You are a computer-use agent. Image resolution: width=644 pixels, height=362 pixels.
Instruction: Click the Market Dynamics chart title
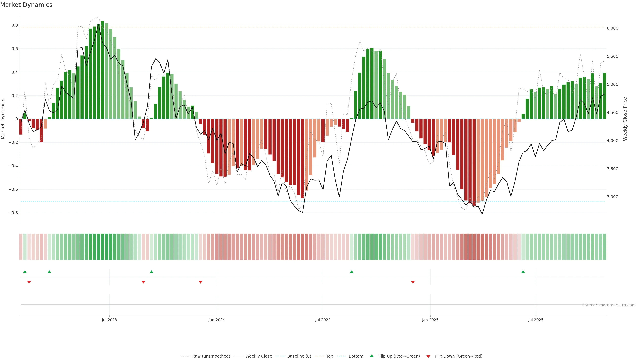pyautogui.click(x=26, y=5)
